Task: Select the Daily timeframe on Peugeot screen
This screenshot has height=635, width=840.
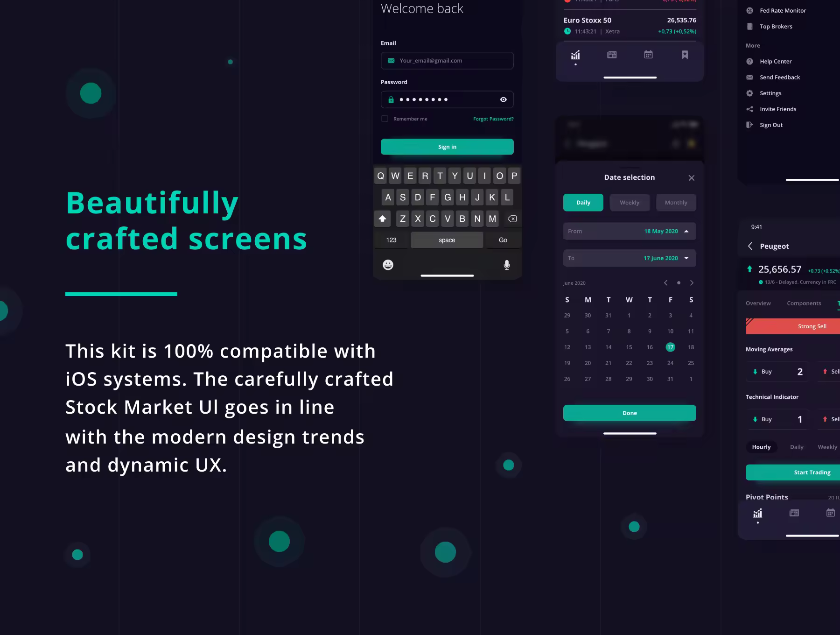Action: pyautogui.click(x=797, y=447)
